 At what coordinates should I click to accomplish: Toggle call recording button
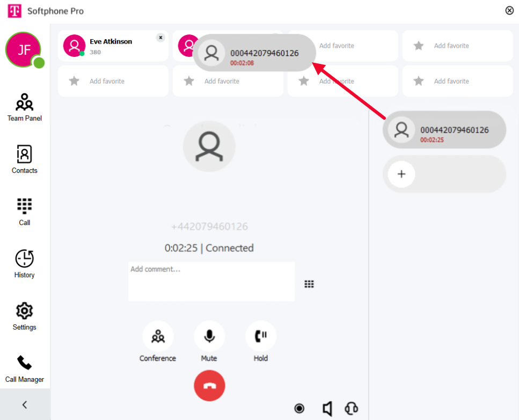pos(299,408)
